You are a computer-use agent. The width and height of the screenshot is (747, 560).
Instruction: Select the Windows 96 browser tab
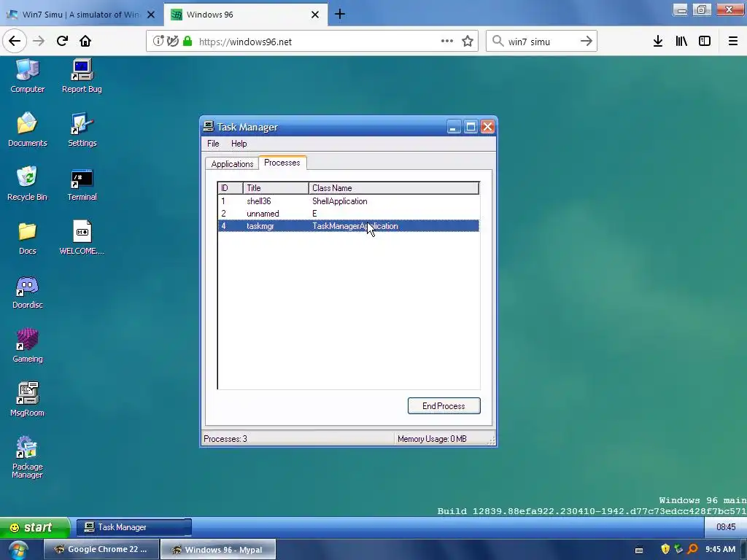pos(244,15)
